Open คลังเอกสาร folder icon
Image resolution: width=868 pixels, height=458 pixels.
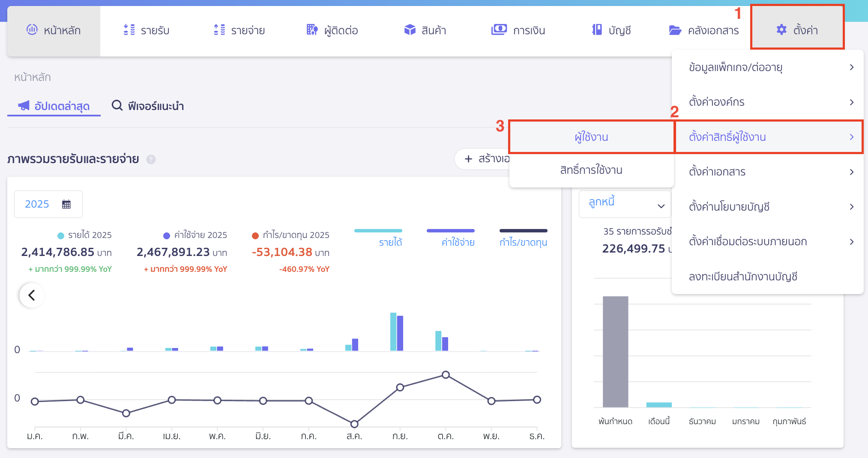coord(675,30)
